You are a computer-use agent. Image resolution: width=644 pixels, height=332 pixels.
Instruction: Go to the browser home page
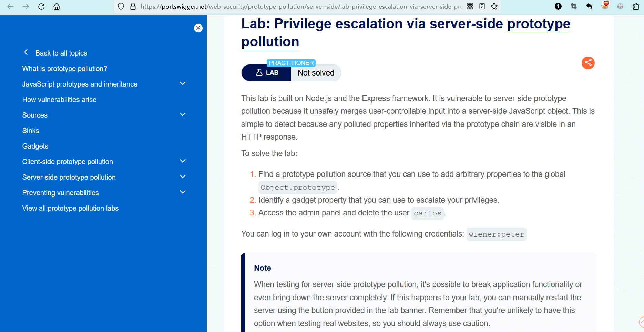pyautogui.click(x=57, y=7)
